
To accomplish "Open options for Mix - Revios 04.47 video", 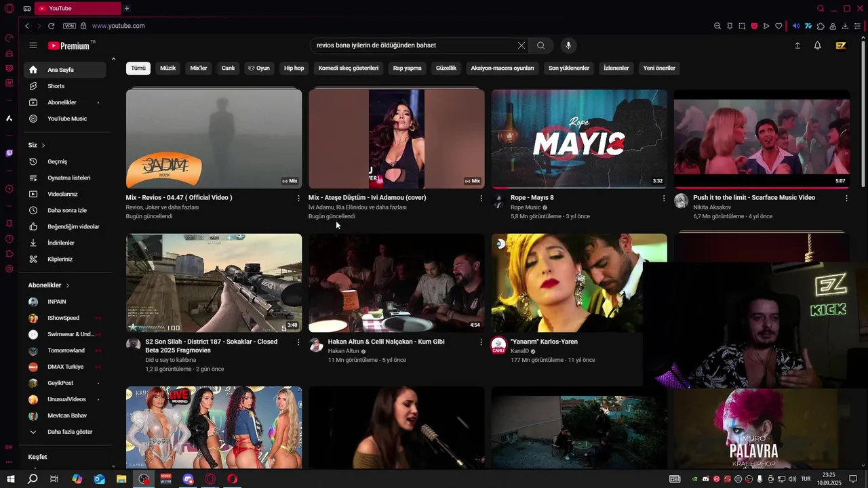I will click(x=298, y=198).
